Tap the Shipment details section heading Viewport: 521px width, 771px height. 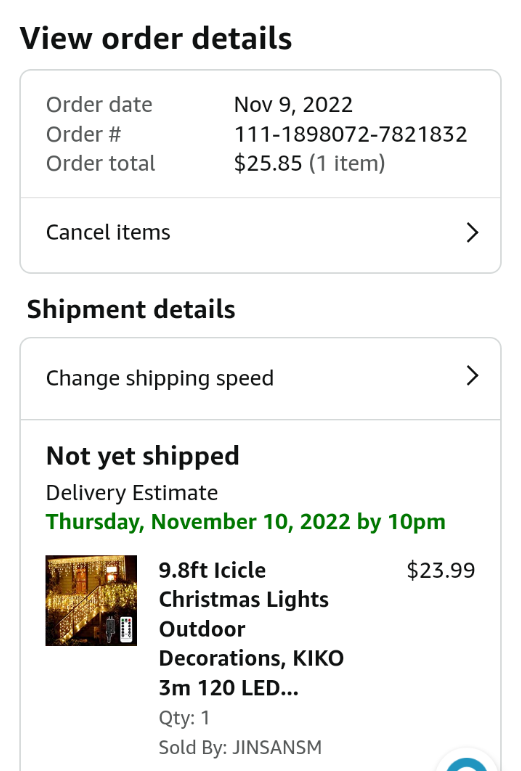pos(131,309)
